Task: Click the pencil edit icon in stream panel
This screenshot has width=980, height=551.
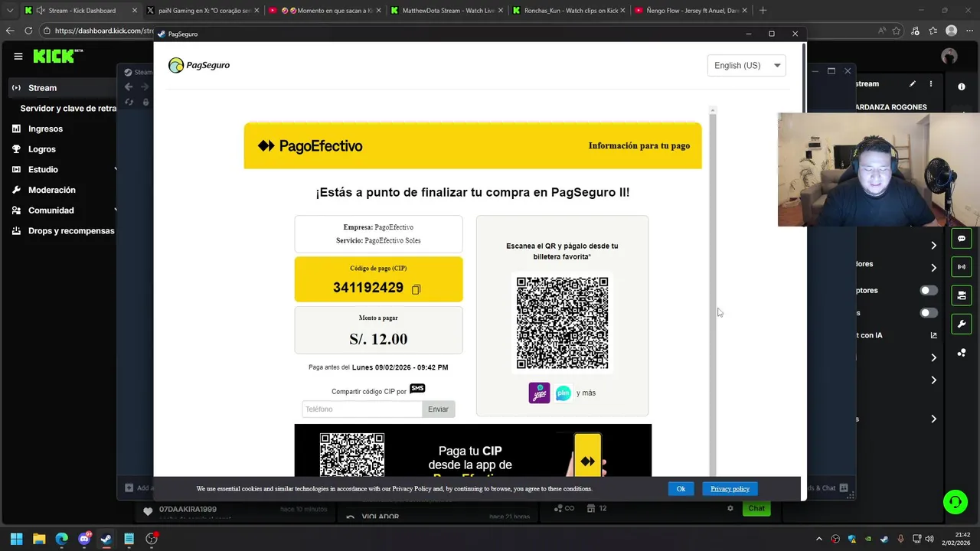Action: coord(913,83)
